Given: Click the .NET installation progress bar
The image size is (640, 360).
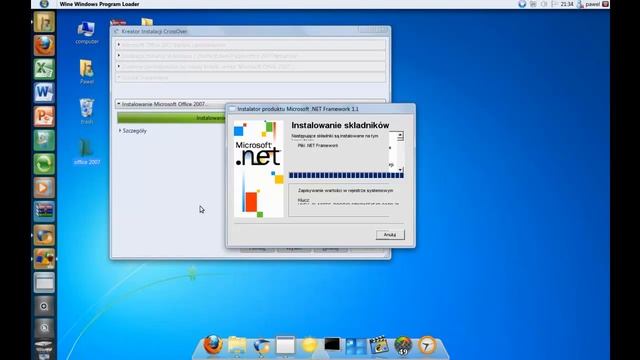Looking at the screenshot, I should coord(346,176).
